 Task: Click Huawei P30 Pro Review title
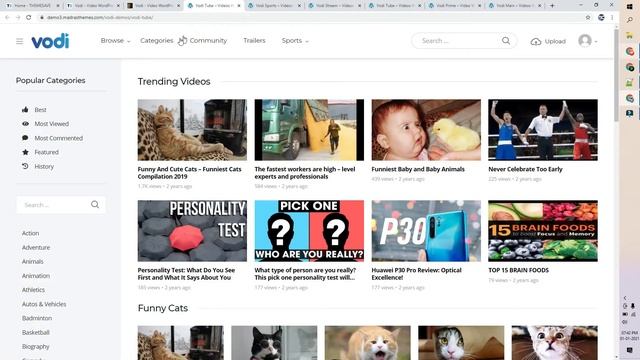[416, 273]
